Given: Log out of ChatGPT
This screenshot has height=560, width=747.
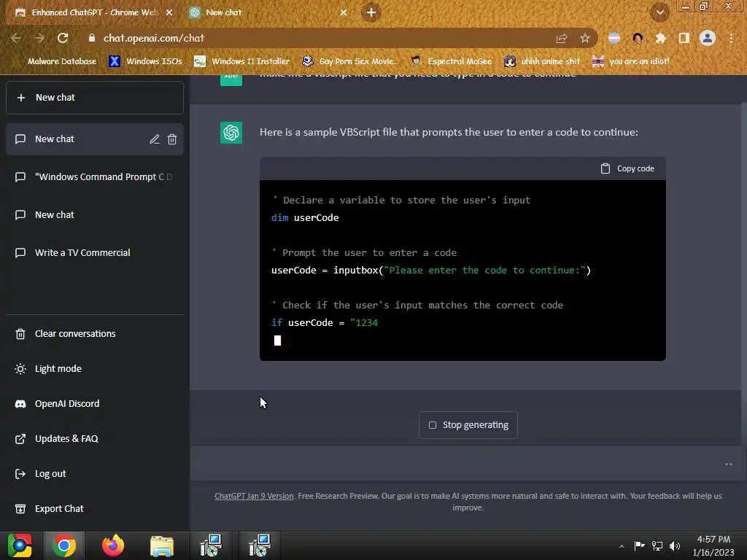Looking at the screenshot, I should 95,474.
